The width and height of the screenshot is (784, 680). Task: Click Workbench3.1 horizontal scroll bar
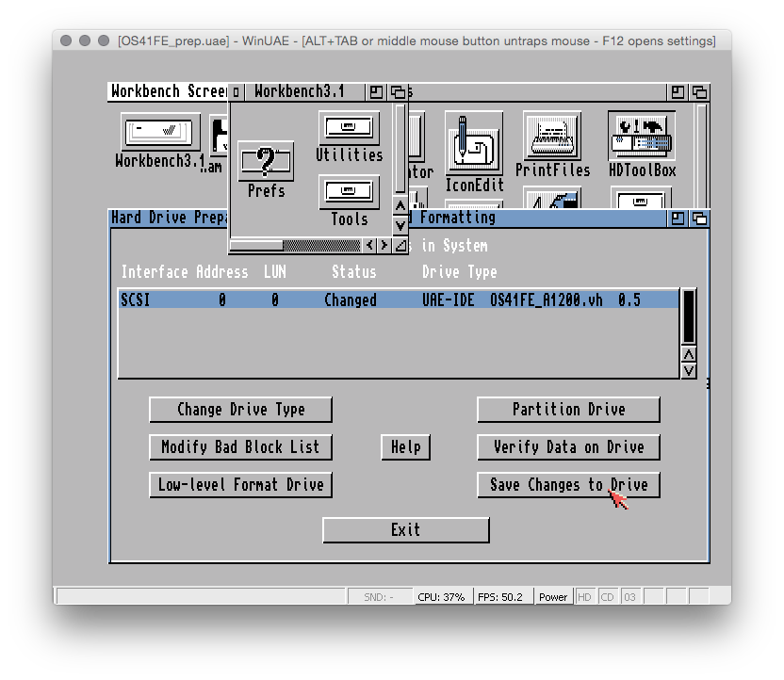click(x=295, y=245)
